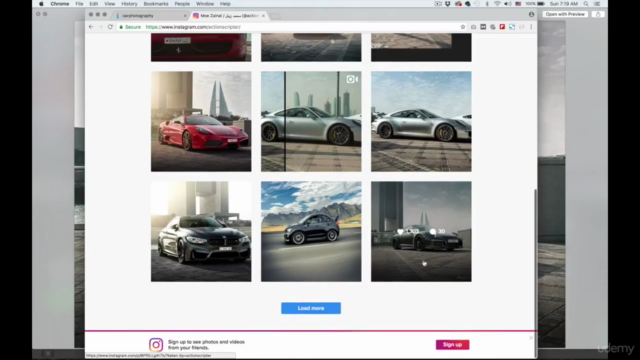Open Notification Center list icon

(x=597, y=4)
